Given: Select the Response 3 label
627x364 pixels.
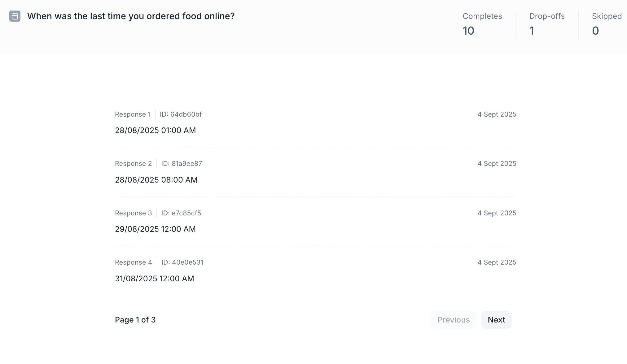Looking at the screenshot, I should [134, 213].
